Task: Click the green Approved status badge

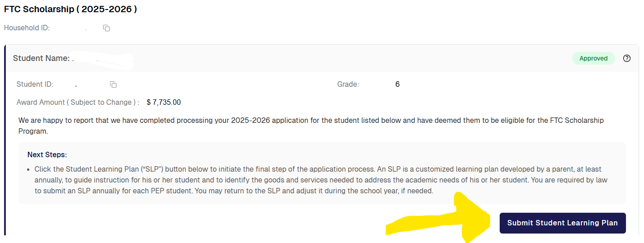Action: click(593, 58)
